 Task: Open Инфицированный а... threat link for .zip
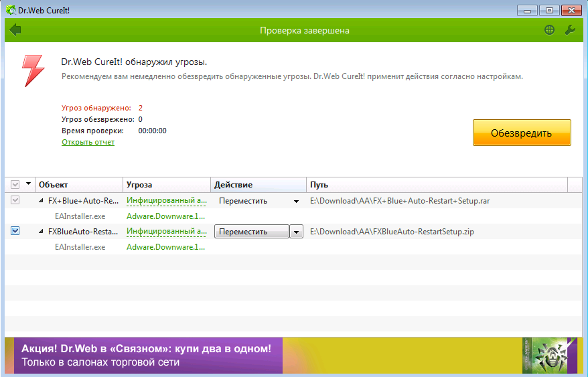tap(167, 232)
